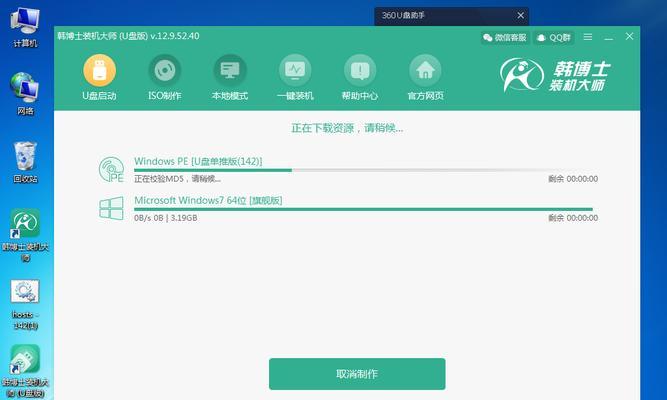Contact 微信客服 support

[505, 37]
